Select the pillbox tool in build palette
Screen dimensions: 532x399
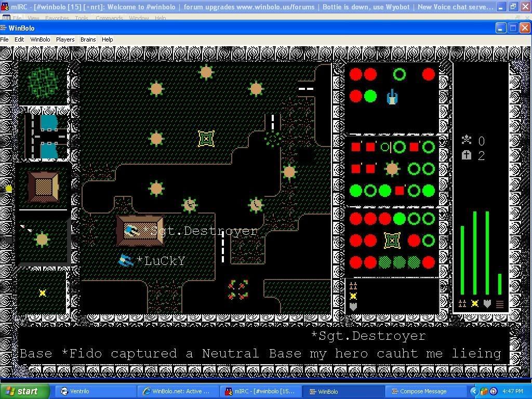pos(42,240)
